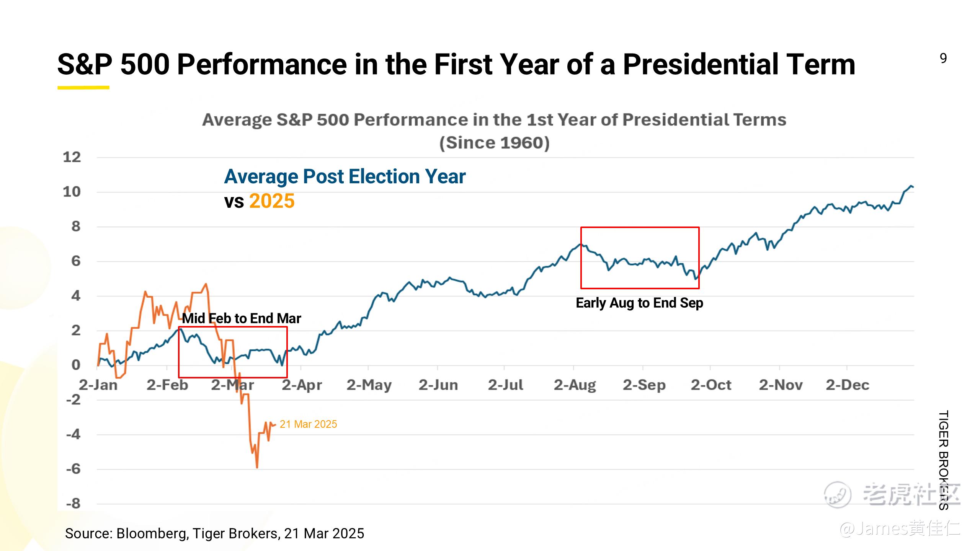The height and width of the screenshot is (551, 980).
Task: Click the slide title heading text
Action: tap(456, 64)
